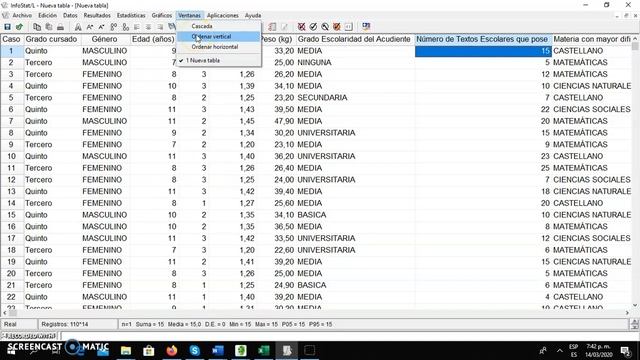Click the Align center toolbar icon
640x360 pixels.
(x=149, y=27)
